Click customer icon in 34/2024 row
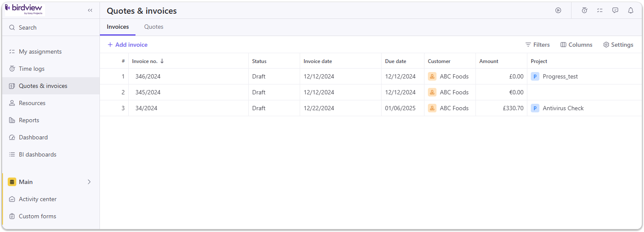 point(432,108)
